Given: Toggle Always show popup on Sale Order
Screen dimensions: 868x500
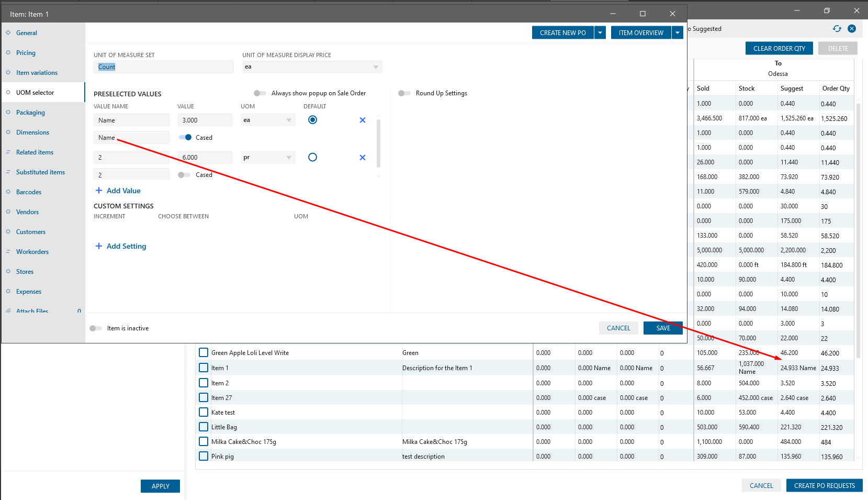Looking at the screenshot, I should pos(260,93).
